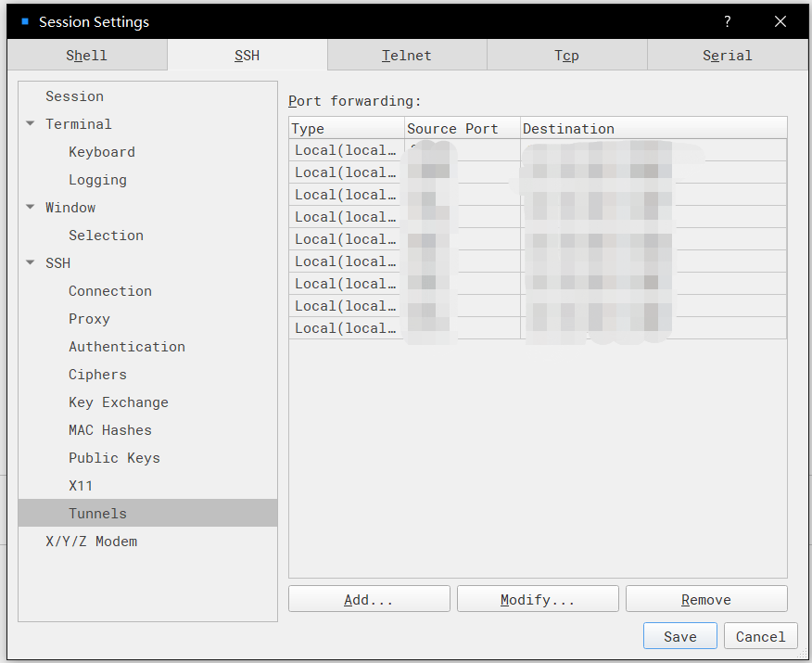Close the Session Settings window
Screen dimensions: 812x663
(x=780, y=21)
